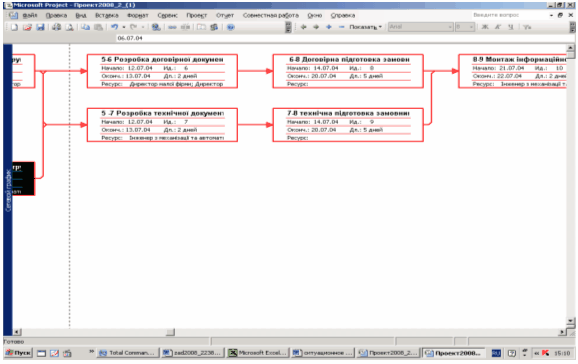The height and width of the screenshot is (364, 578).
Task: Select the 7-8 технічна підготовка task box
Action: point(348,125)
